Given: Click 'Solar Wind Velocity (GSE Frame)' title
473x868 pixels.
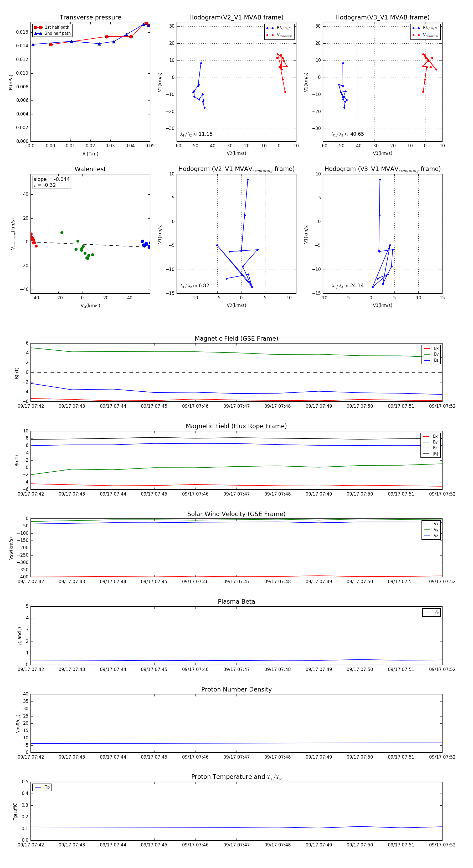Looking at the screenshot, I should [x=236, y=514].
